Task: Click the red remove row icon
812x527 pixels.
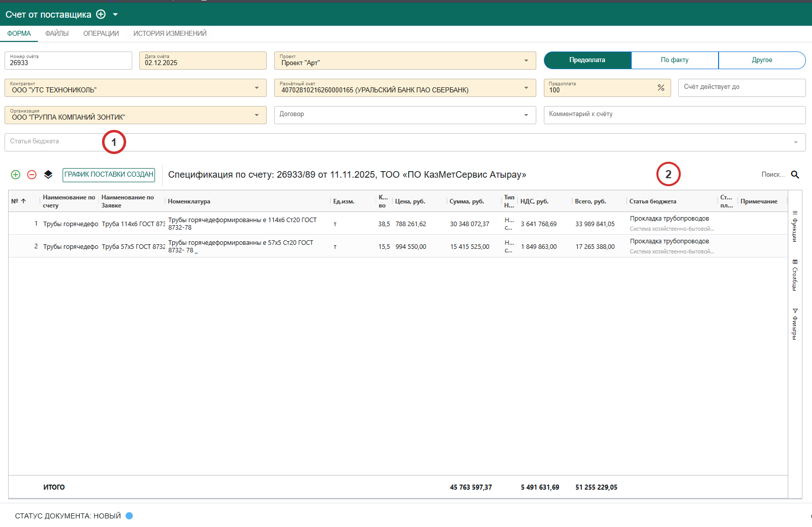Action: (x=32, y=175)
